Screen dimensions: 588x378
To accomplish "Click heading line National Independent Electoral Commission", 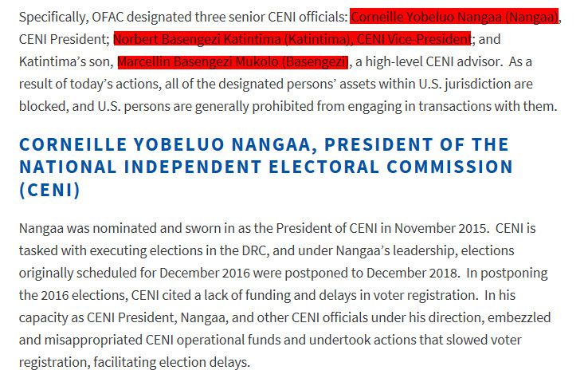I will [x=266, y=167].
